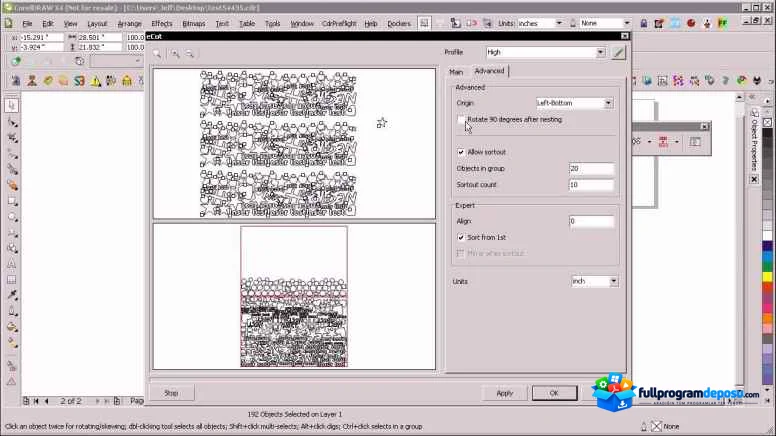Pick the green swatch in the color palette
The width and height of the screenshot is (776, 436).
767,266
